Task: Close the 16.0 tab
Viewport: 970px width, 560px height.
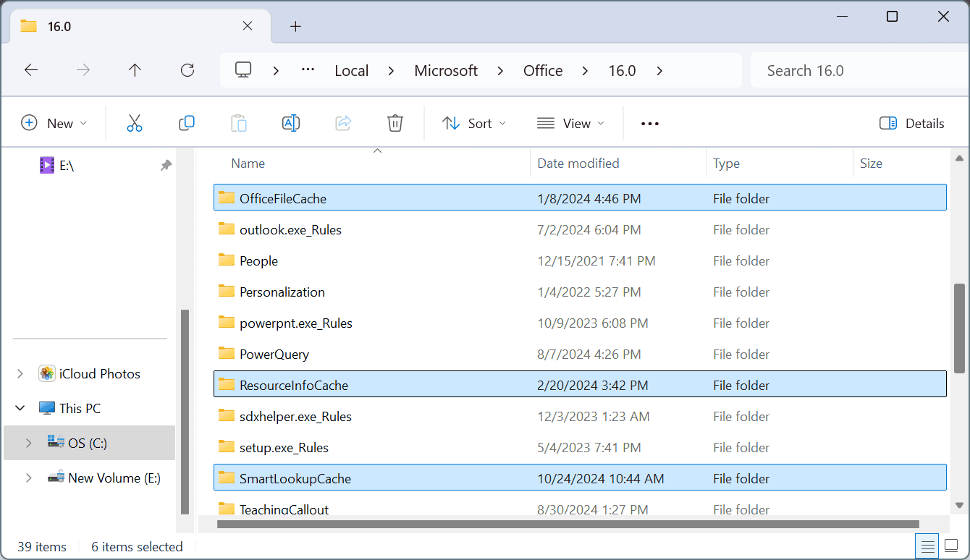Action: click(x=247, y=26)
